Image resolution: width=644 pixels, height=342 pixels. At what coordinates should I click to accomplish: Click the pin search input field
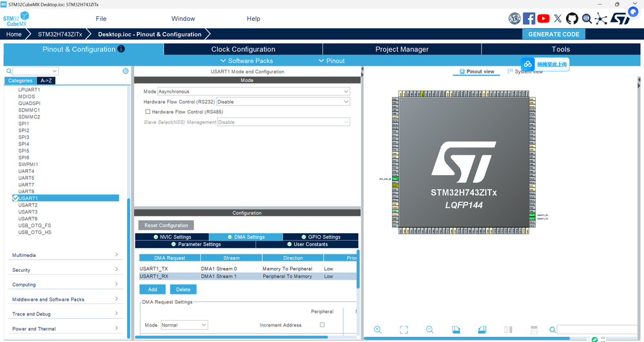(598, 330)
